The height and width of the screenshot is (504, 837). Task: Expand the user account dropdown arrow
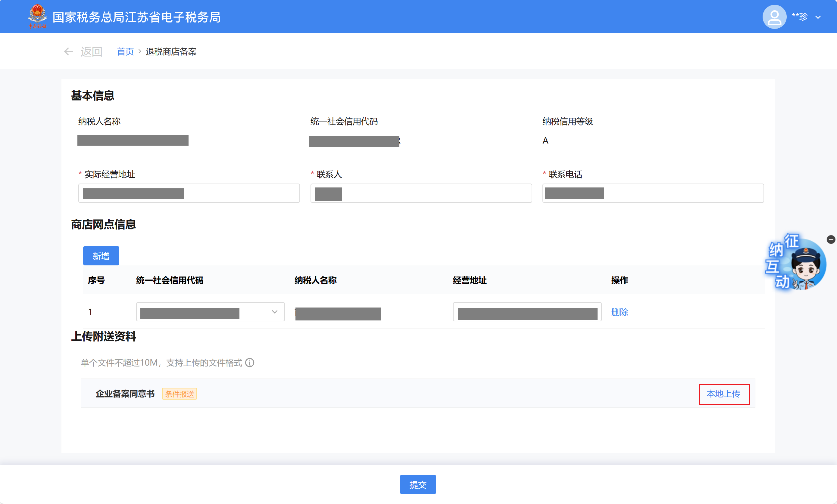[x=818, y=17]
